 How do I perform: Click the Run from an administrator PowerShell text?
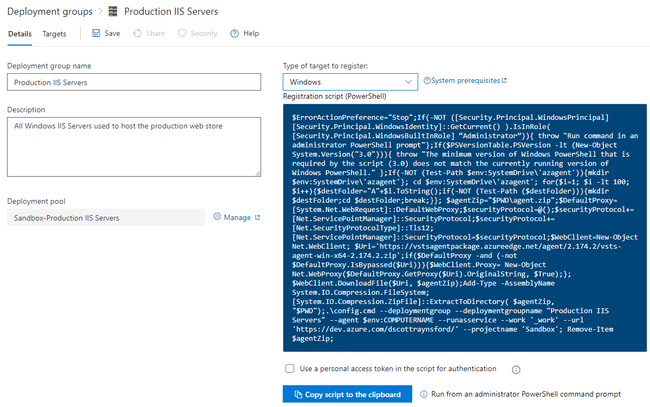pos(526,394)
